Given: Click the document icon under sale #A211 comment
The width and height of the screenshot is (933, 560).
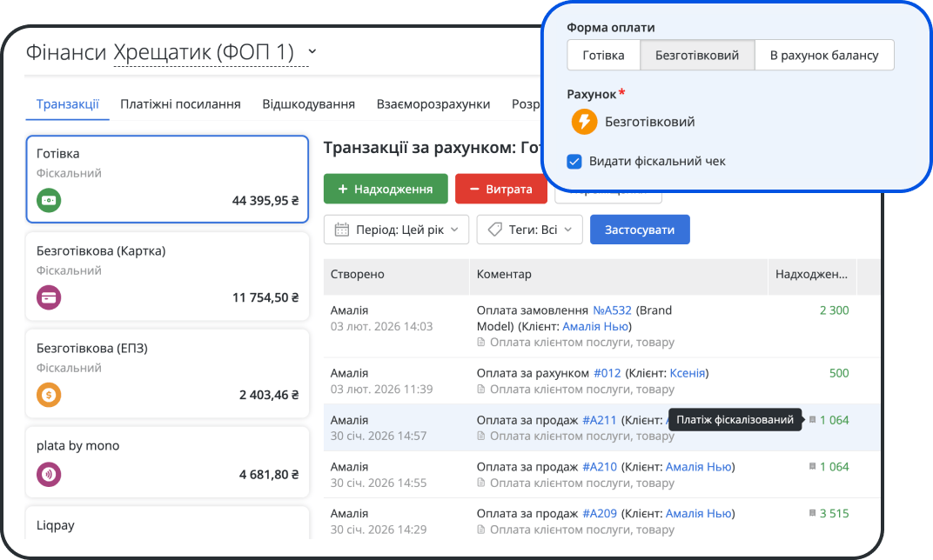Looking at the screenshot, I should (480, 436).
